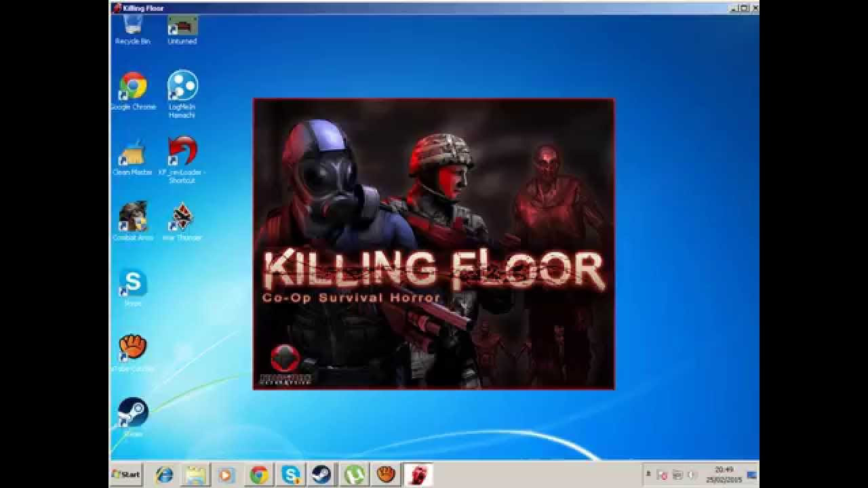
Task: Open the taskbar clock showing 20:49
Action: pyautogui.click(x=724, y=474)
